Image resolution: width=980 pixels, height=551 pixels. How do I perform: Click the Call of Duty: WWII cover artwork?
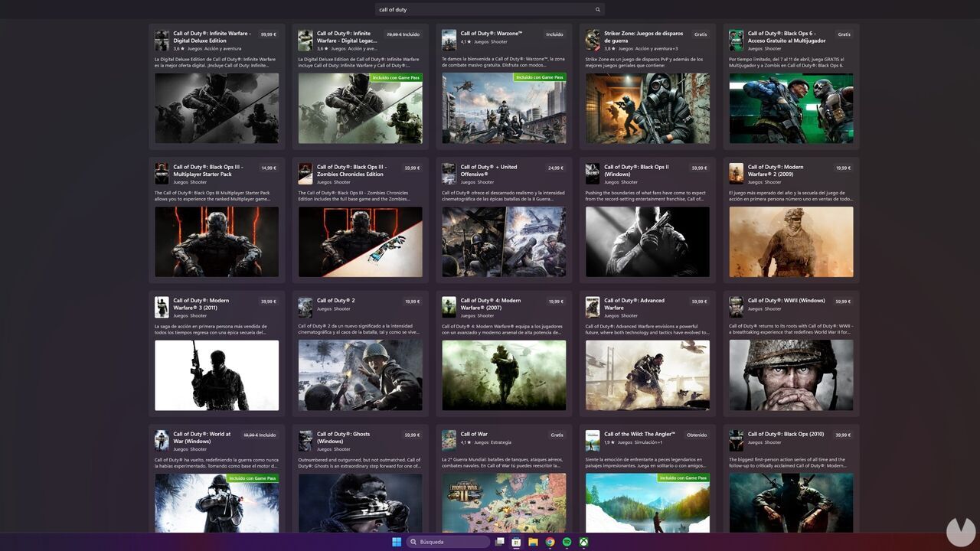[x=791, y=375]
